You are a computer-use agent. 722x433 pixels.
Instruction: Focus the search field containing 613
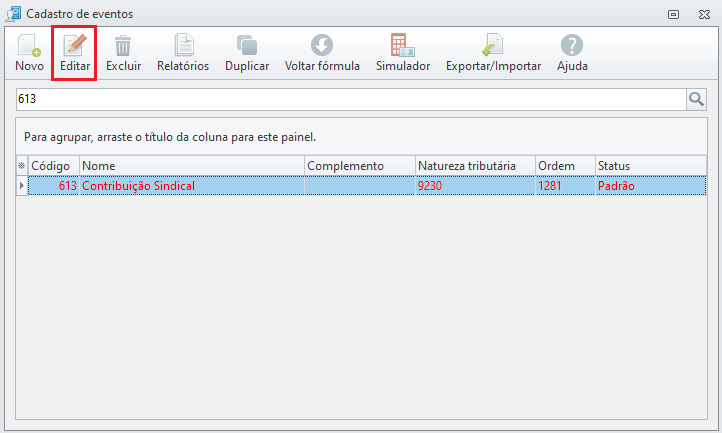351,99
